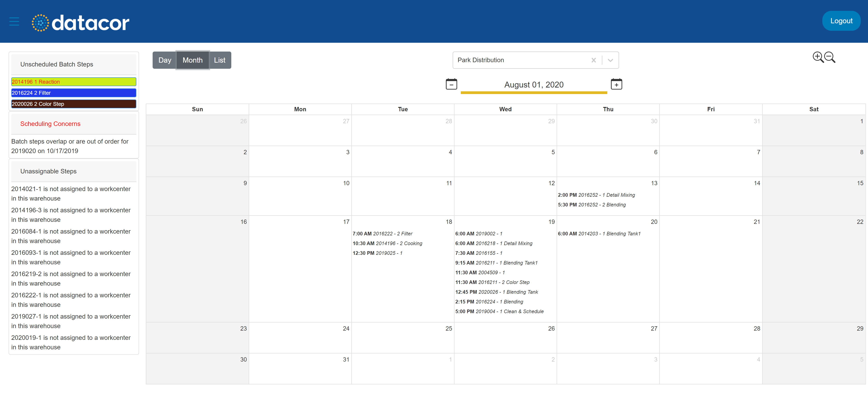The width and height of the screenshot is (868, 407).
Task: Open 7:00 AM 2016222 - 2 Filter event
Action: click(382, 234)
